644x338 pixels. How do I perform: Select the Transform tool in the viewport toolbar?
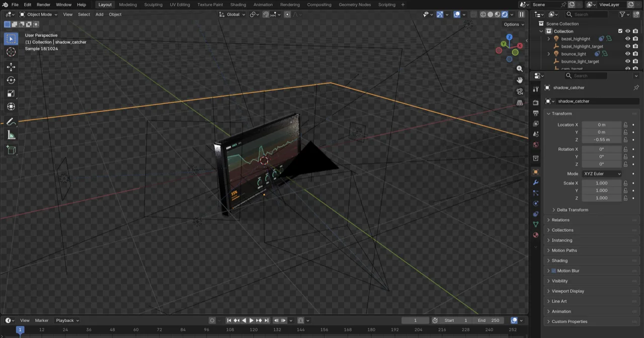[x=11, y=106]
